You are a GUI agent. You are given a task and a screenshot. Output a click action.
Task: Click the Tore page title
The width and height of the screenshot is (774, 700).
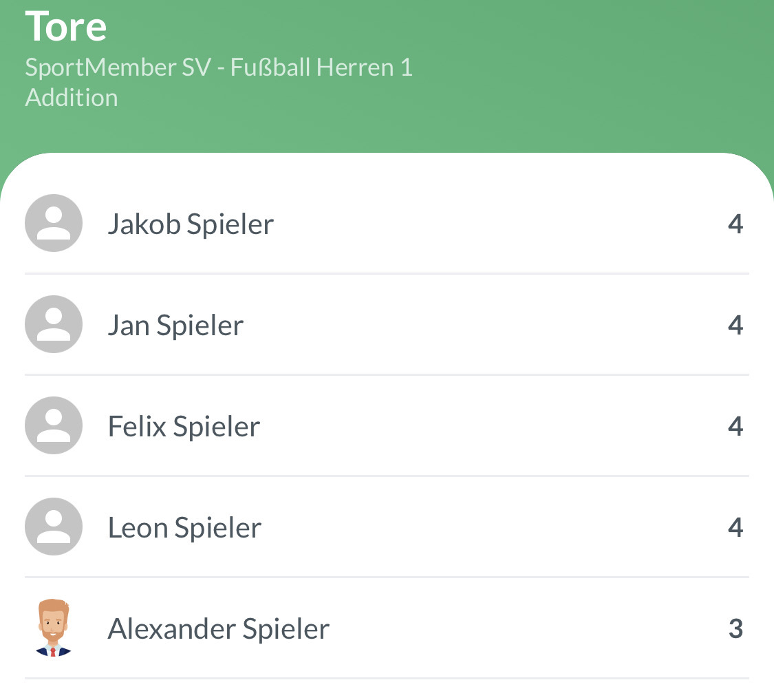pyautogui.click(x=66, y=26)
